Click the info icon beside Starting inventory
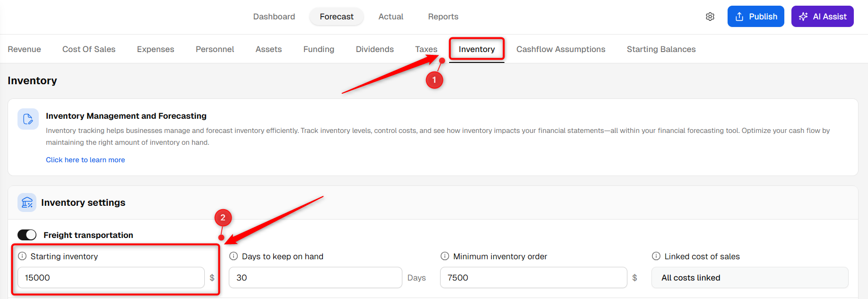 [22, 256]
